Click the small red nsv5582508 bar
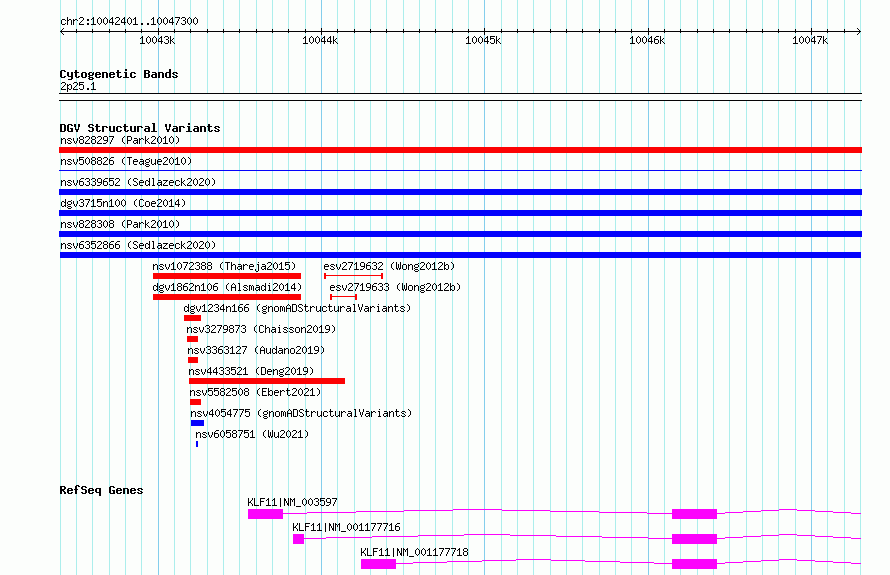 click(x=195, y=402)
